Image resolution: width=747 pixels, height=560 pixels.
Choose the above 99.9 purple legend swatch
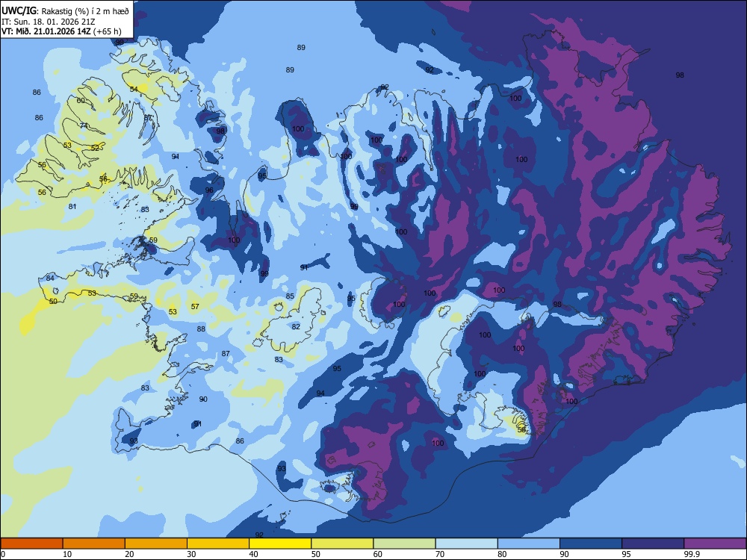pyautogui.click(x=715, y=544)
